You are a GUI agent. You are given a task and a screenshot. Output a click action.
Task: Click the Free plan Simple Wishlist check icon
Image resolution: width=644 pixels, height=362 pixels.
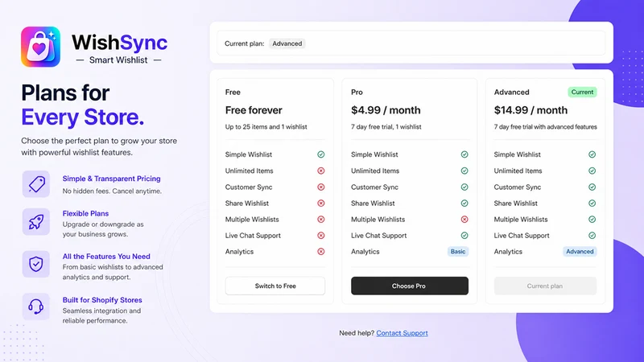coord(320,154)
